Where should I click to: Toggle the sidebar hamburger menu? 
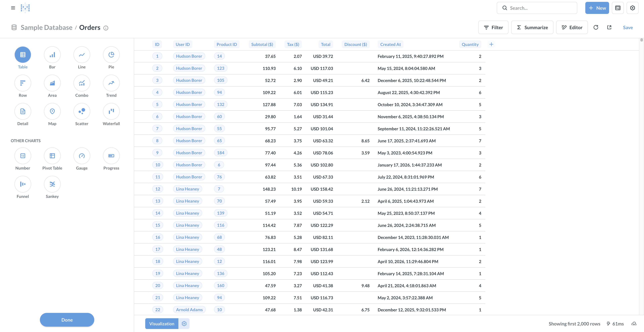(x=13, y=8)
